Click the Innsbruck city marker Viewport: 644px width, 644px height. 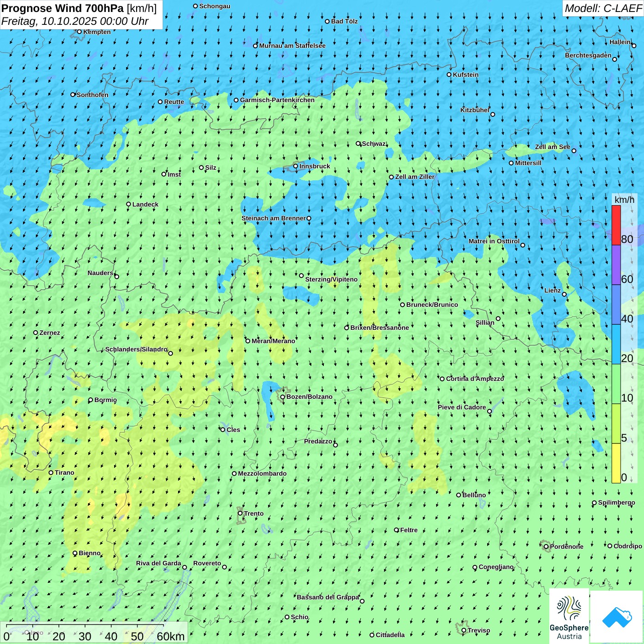296,166
